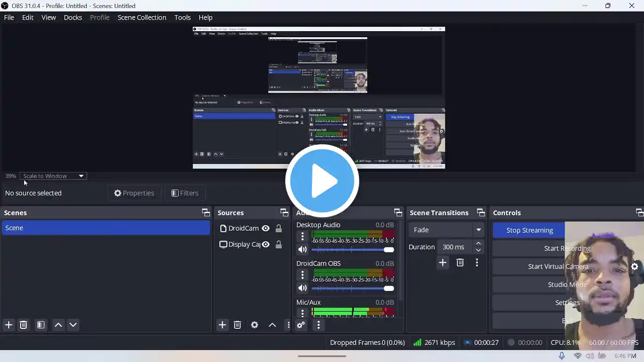Click the large video play overlay button
Image resolution: width=644 pixels, height=362 pixels.
(322, 181)
